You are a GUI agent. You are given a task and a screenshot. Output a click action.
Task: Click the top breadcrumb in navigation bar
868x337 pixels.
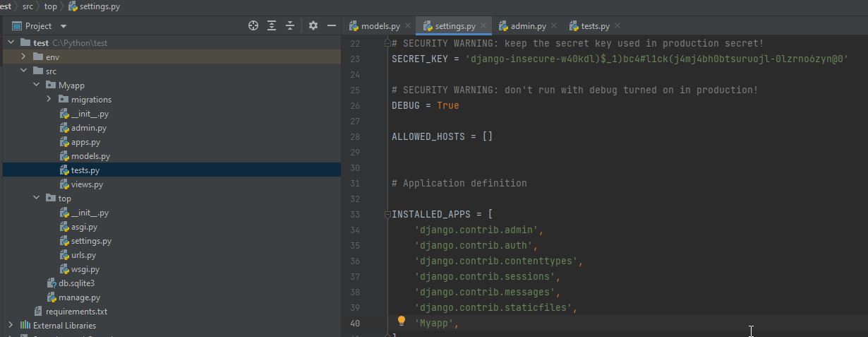tap(51, 6)
